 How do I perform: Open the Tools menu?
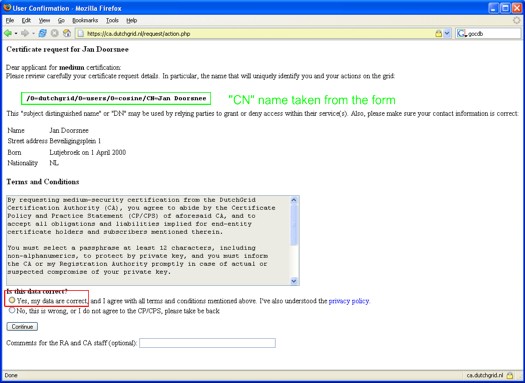coord(112,20)
